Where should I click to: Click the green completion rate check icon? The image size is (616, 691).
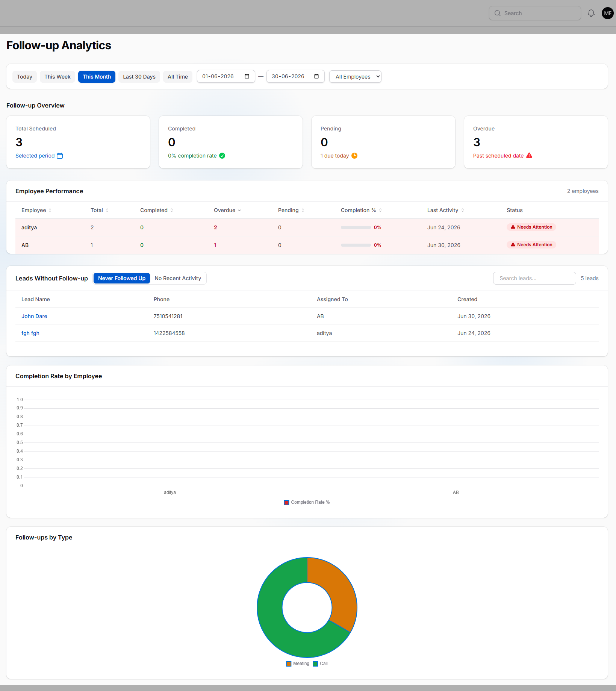pos(222,156)
